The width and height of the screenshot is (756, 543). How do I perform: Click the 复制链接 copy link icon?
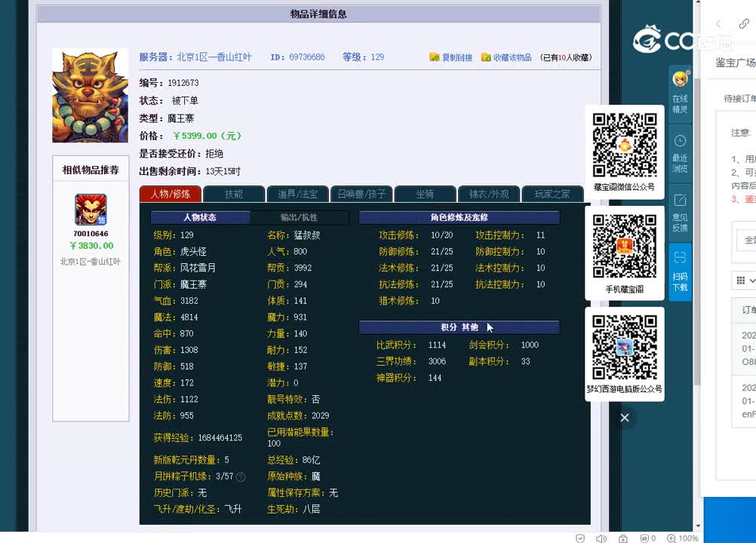(x=435, y=57)
